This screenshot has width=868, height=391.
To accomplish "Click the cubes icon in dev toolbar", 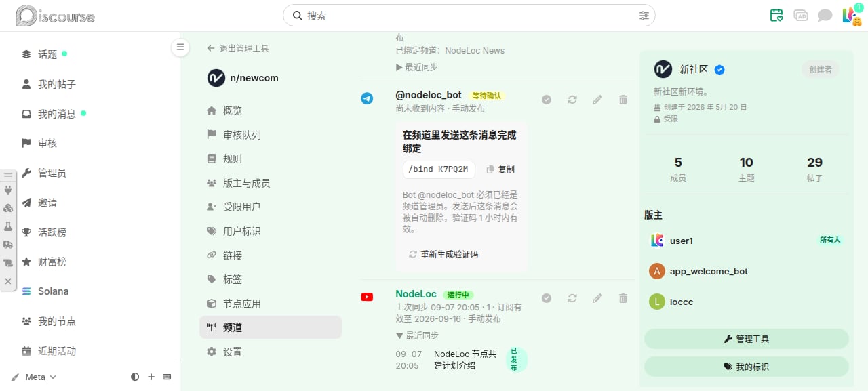I will tap(8, 208).
